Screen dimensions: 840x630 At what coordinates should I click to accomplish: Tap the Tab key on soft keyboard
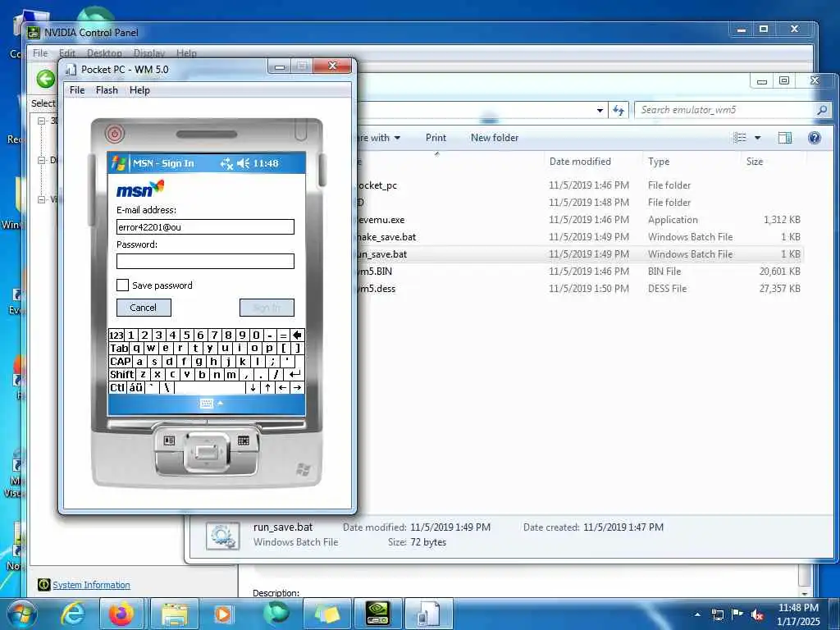[x=119, y=348]
